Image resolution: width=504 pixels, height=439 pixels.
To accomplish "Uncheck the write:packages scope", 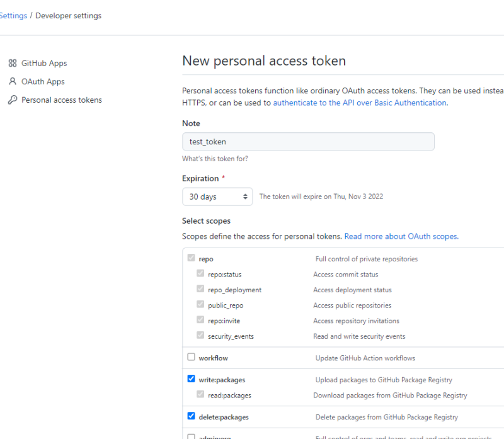I will (x=192, y=379).
